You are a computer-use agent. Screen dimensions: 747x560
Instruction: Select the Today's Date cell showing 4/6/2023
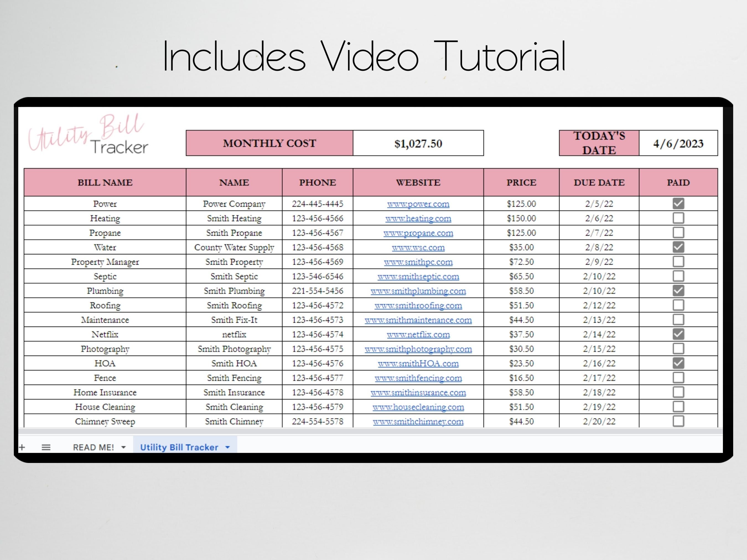[678, 143]
